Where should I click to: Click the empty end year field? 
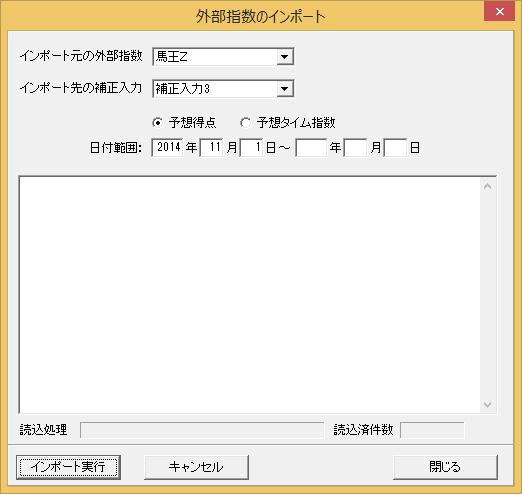(x=311, y=147)
